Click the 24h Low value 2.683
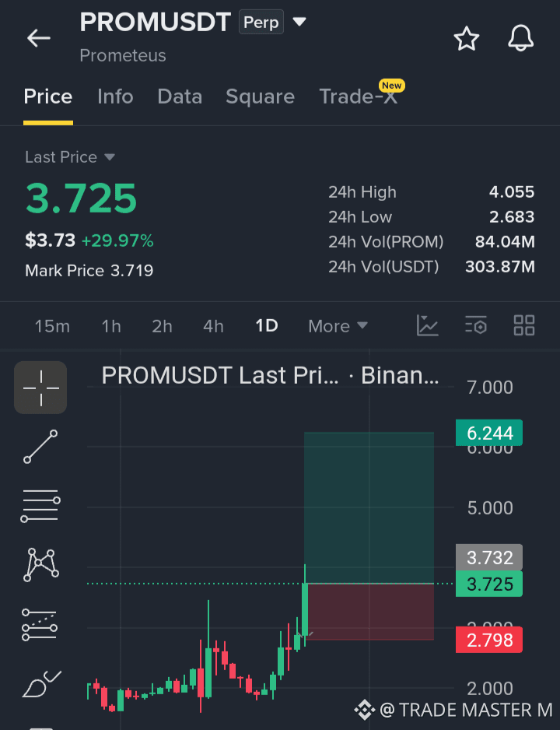Screen dimensions: 560x730 (512, 216)
